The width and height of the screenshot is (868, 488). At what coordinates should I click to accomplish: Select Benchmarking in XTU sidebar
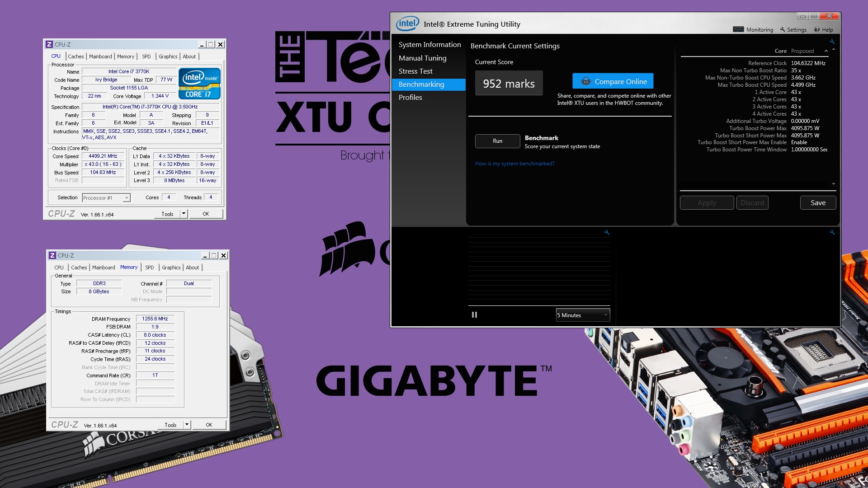pos(429,84)
